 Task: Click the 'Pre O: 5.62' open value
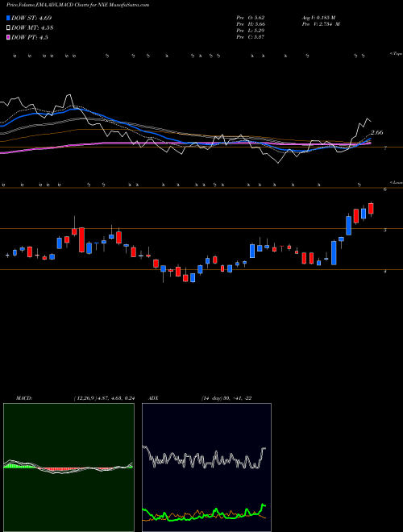(251, 17)
